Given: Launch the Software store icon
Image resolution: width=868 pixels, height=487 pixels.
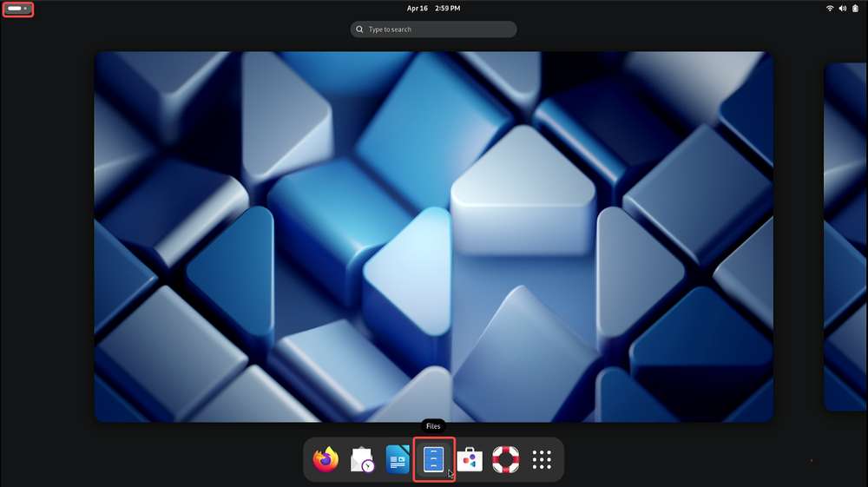Looking at the screenshot, I should [x=470, y=459].
